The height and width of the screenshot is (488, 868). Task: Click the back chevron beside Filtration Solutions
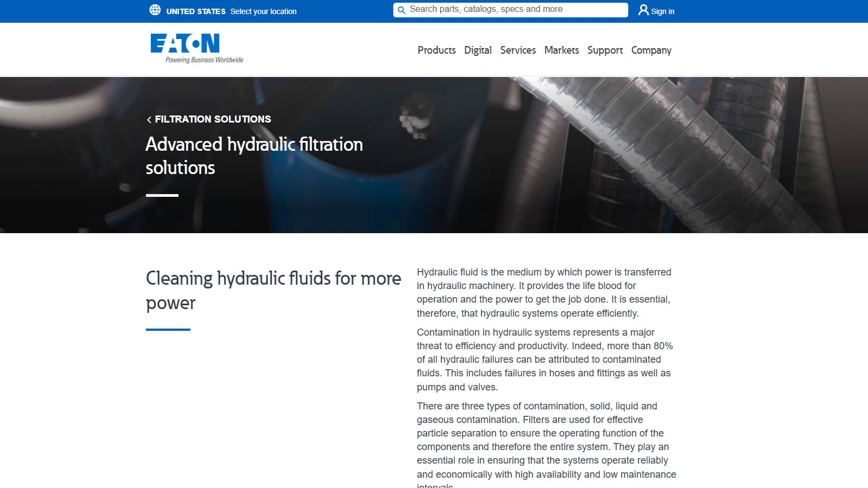tap(149, 120)
